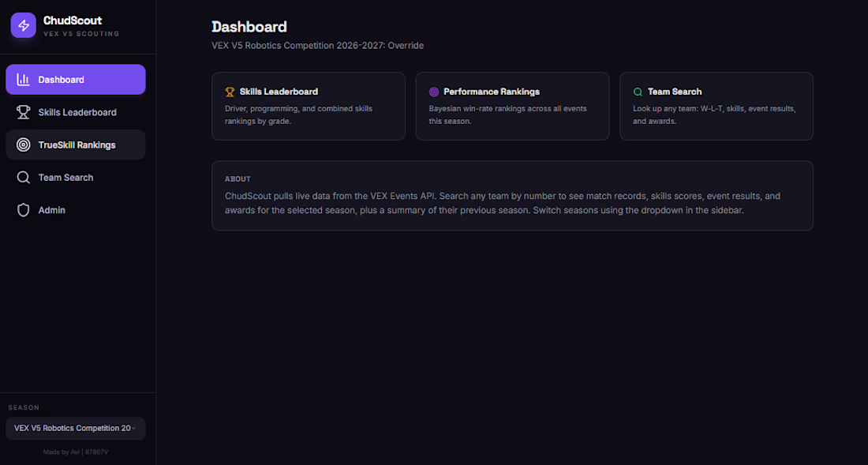Screen dimensions: 868x465
Task: Click the purple target icon on Performance Rankings card
Action: [x=434, y=92]
